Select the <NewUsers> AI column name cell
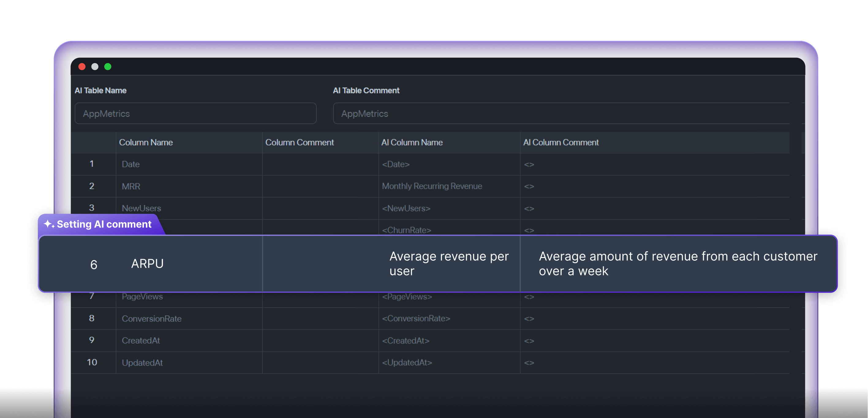 [449, 208]
